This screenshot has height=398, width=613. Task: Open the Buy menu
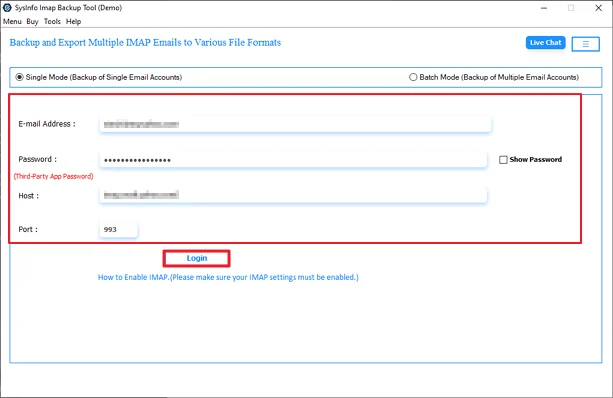(x=32, y=22)
